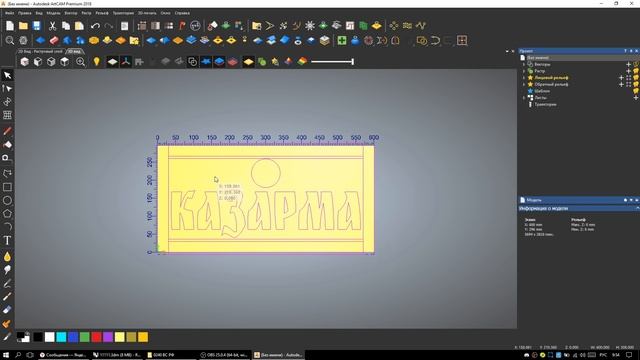Screen dimensions: 640x360
Task: Open the Рельеф menu
Action: click(102, 13)
